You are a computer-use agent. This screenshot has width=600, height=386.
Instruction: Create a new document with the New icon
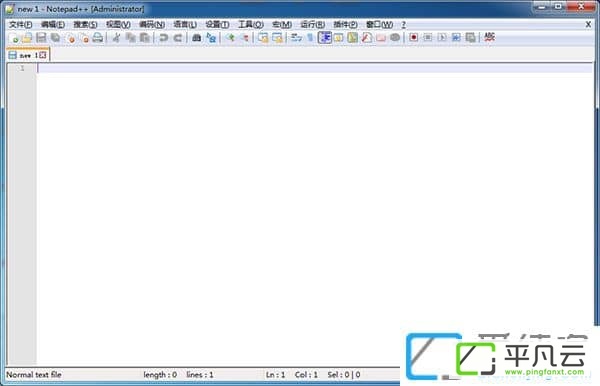(x=14, y=37)
